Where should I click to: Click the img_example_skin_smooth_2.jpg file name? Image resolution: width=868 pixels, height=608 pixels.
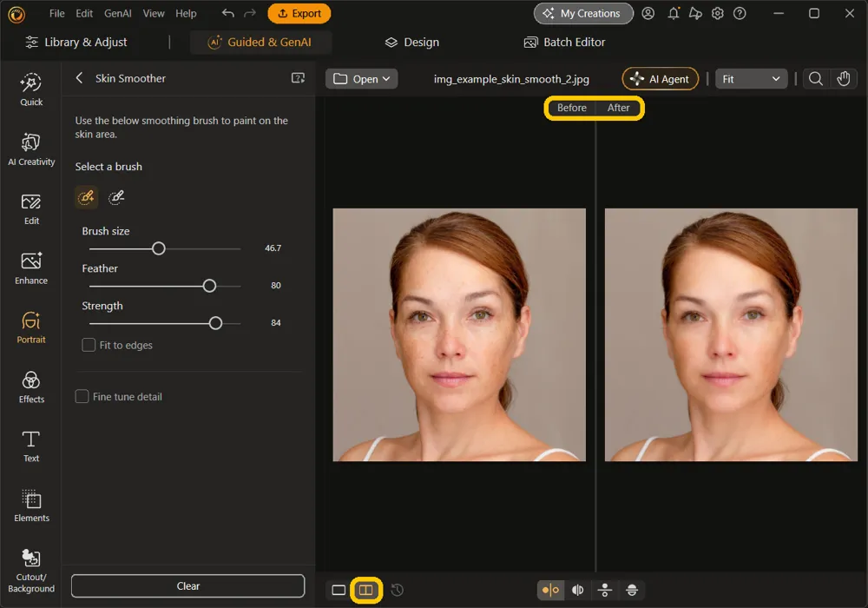click(511, 79)
